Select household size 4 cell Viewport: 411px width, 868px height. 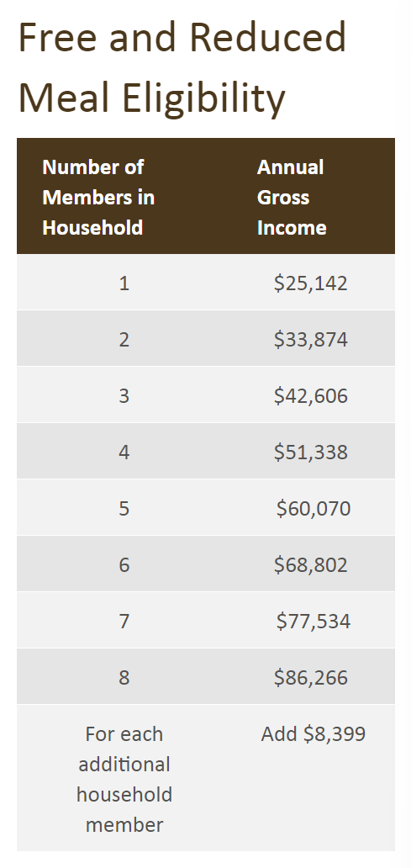pyautogui.click(x=124, y=452)
